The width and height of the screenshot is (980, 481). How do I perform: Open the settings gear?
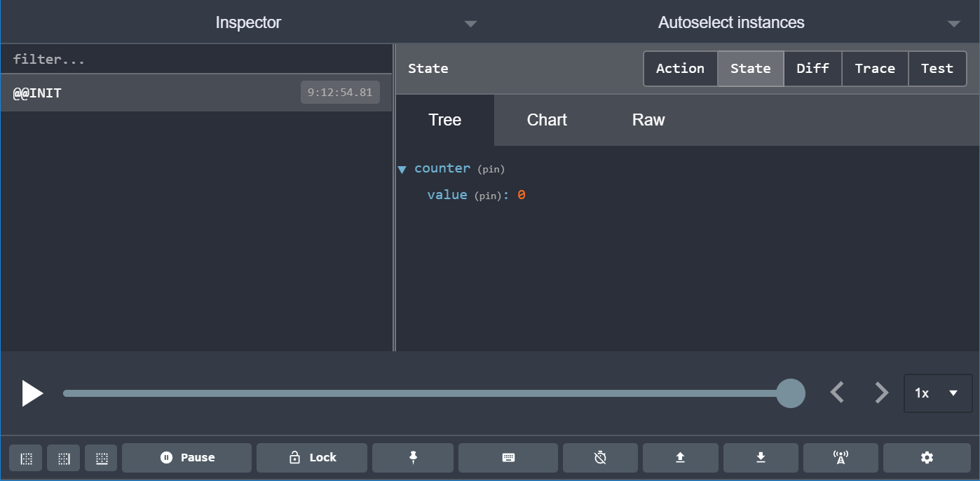click(926, 458)
